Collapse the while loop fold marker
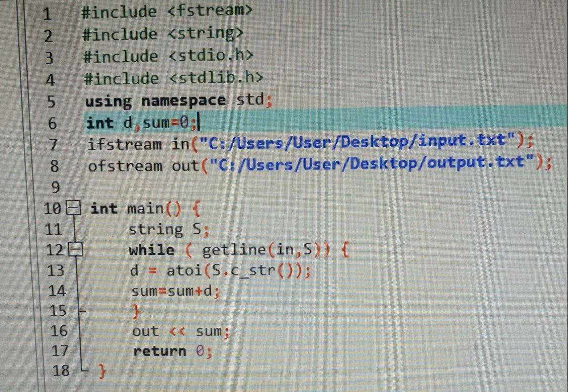Image resolution: width=568 pixels, height=392 pixels. (x=76, y=250)
